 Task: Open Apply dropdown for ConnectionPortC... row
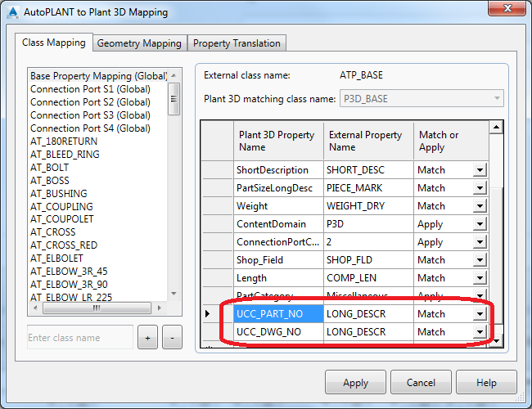tap(480, 242)
